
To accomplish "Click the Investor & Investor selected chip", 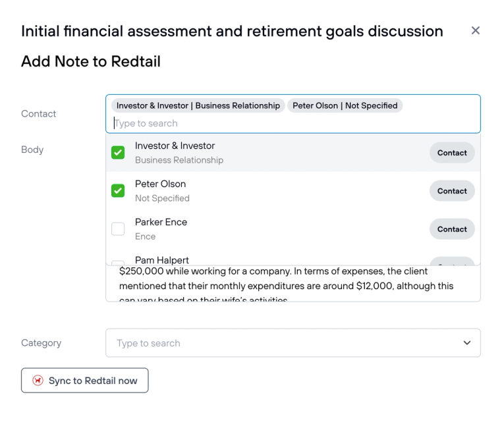I will pos(198,105).
